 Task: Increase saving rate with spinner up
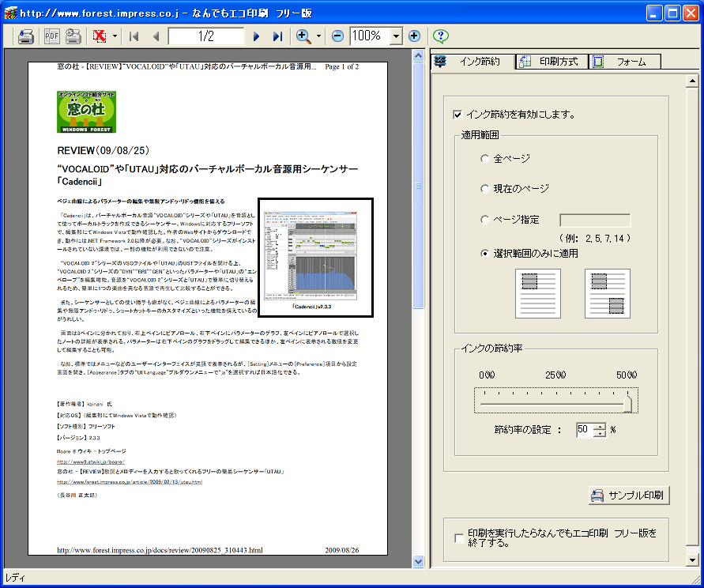[x=600, y=427]
